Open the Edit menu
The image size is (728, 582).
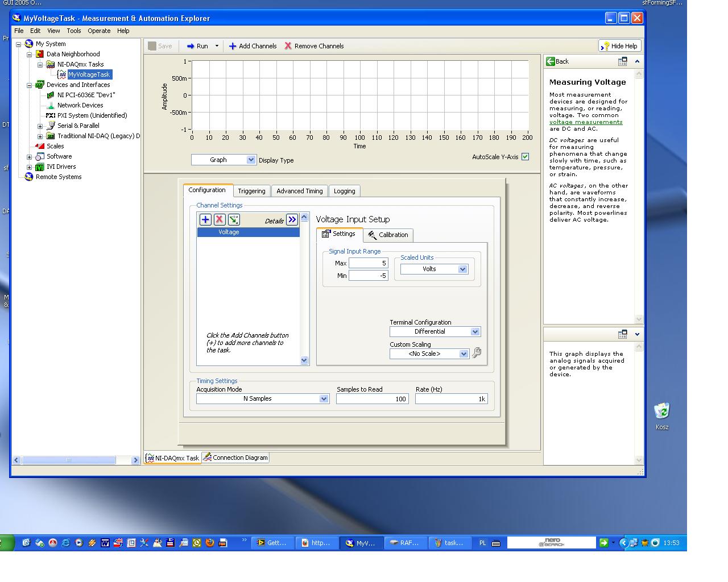tap(35, 31)
